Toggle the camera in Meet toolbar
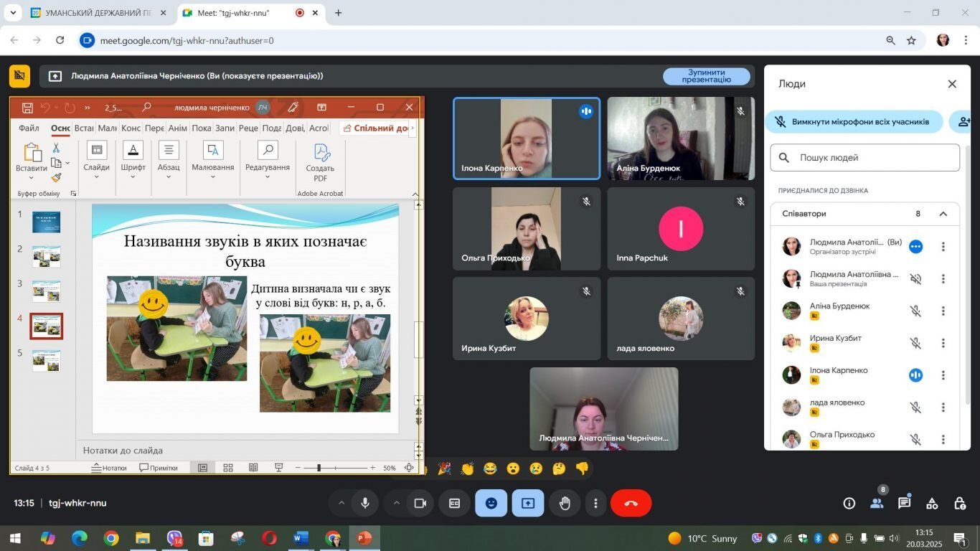This screenshot has width=980, height=551. (420, 504)
